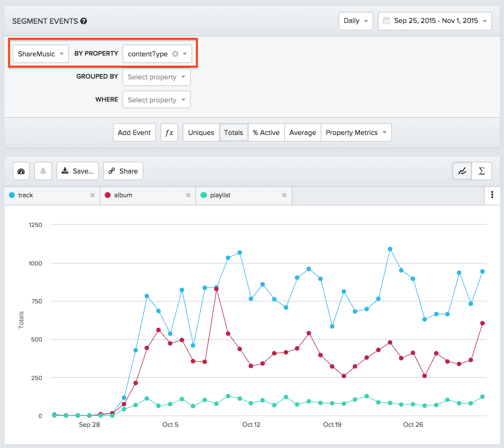Toggle to Uniques metric
This screenshot has height=448, width=504.
(200, 132)
